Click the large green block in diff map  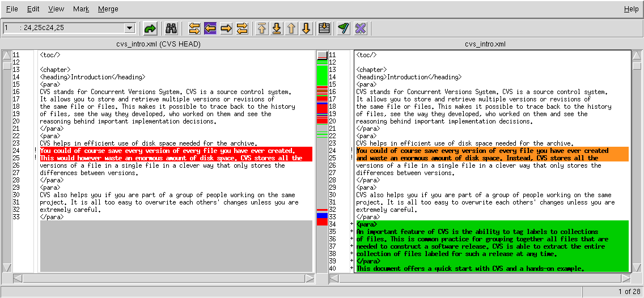pyautogui.click(x=322, y=75)
